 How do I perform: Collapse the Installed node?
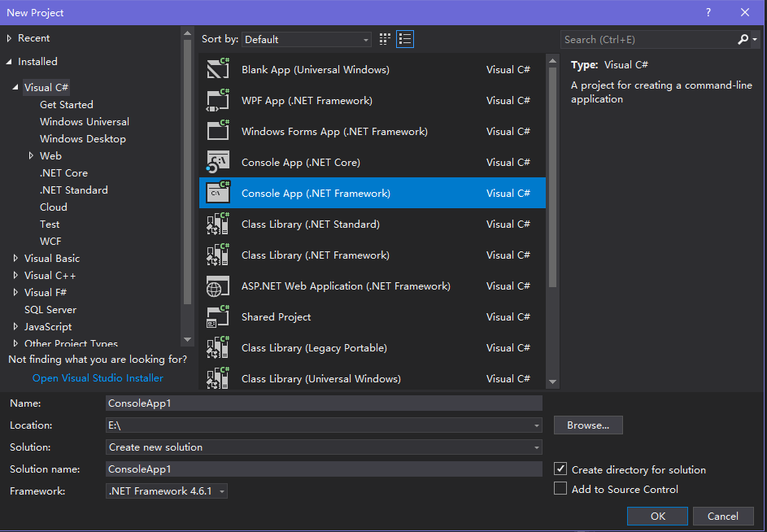click(x=9, y=62)
